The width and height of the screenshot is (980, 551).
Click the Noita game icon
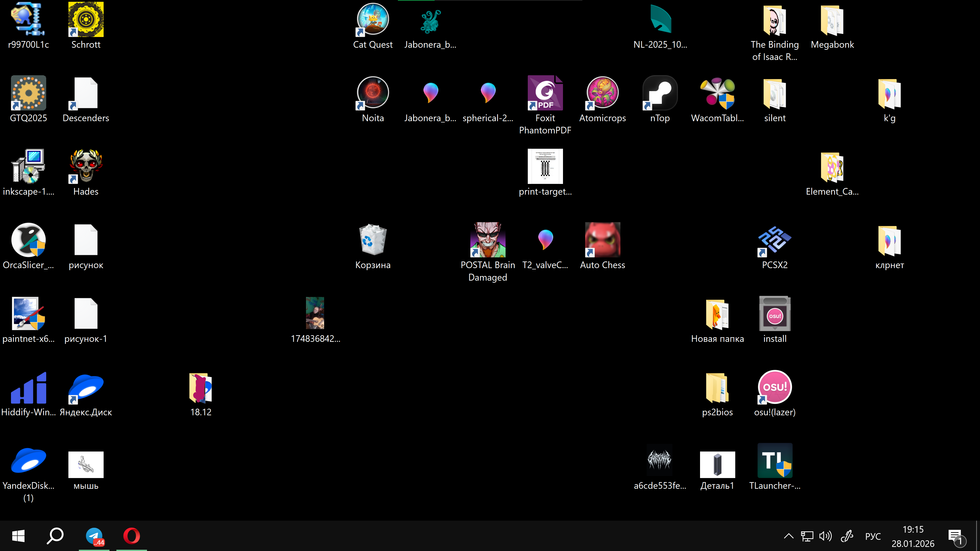372,93
